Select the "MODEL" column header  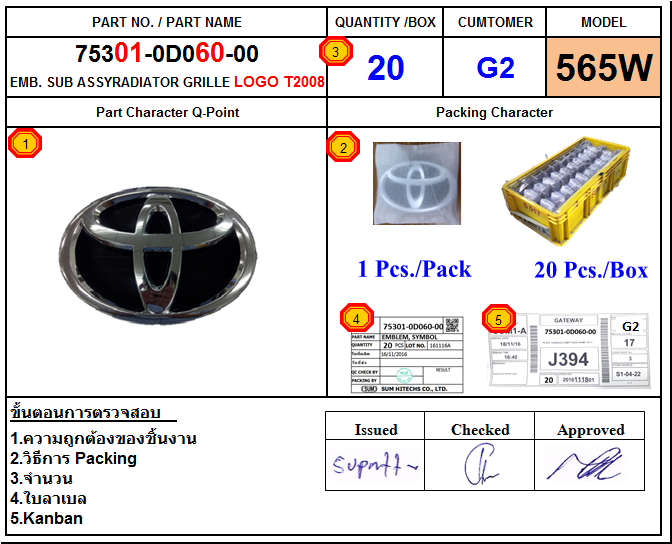pos(603,22)
